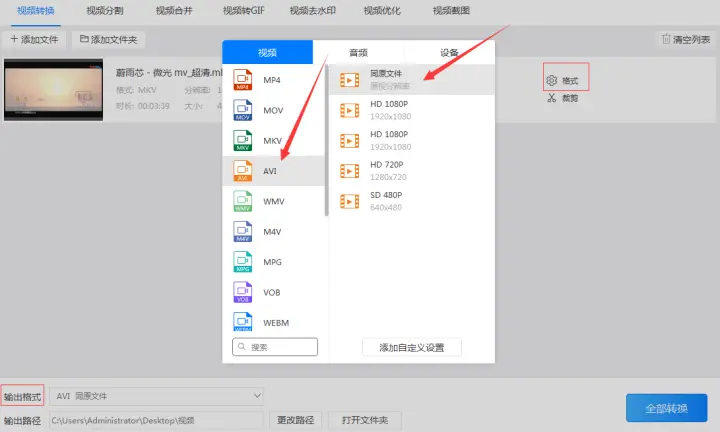
Task: Pick the VOB format icon
Action: pos(242,292)
